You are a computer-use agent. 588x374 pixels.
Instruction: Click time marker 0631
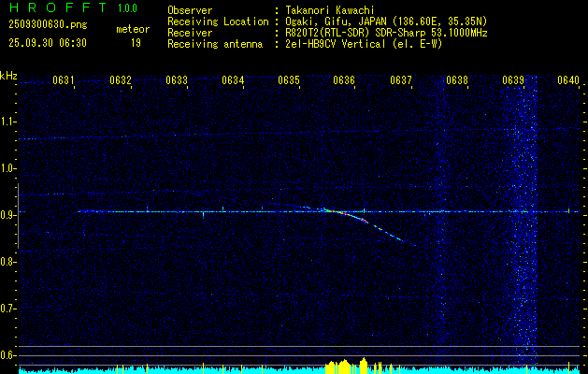tap(63, 80)
